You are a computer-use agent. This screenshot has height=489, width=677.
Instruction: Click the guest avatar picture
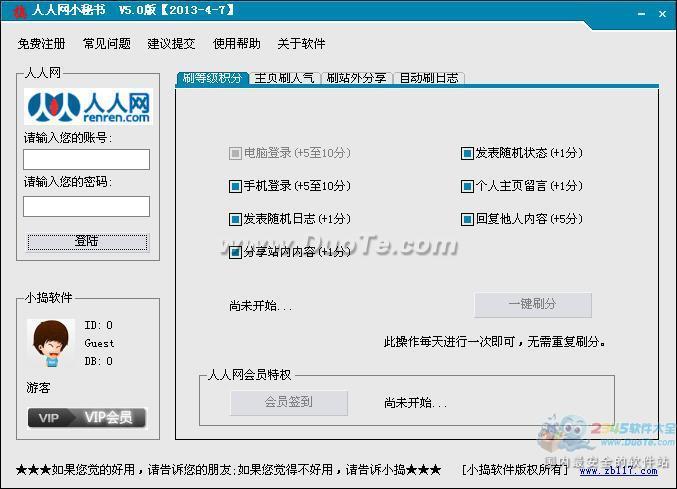click(x=51, y=343)
